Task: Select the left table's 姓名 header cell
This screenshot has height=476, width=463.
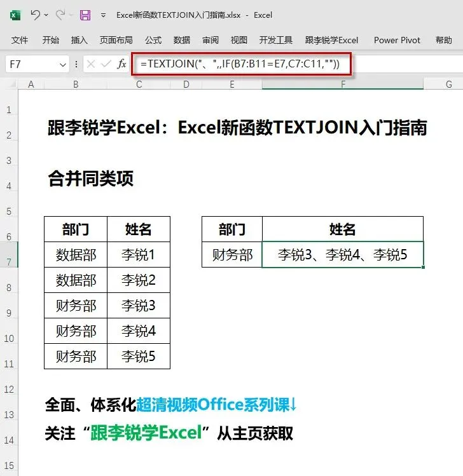Action: point(139,229)
